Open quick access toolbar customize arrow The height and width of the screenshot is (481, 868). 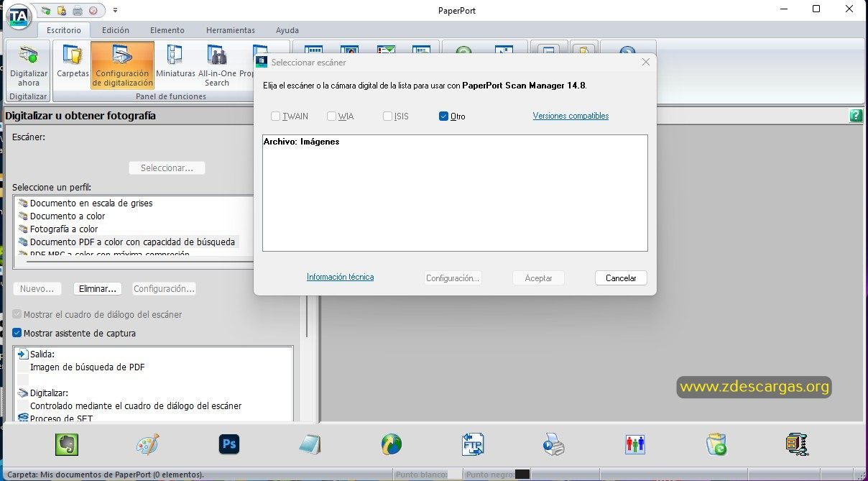point(116,11)
